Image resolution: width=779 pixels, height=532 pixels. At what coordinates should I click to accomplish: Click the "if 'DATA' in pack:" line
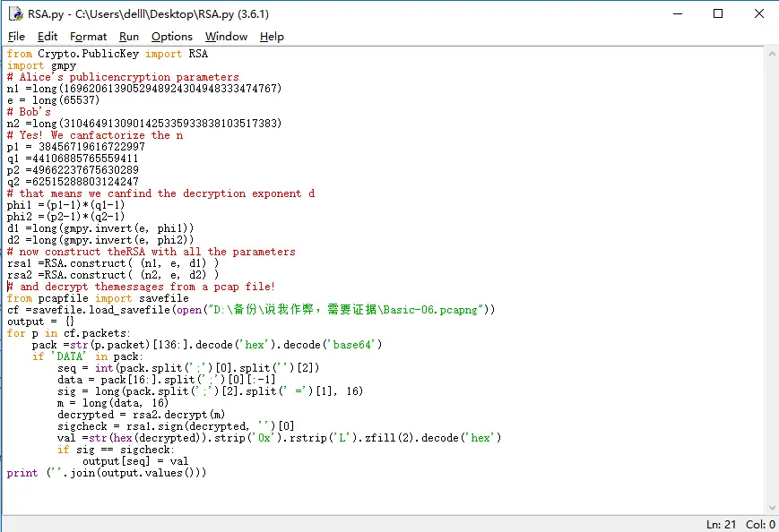88,356
